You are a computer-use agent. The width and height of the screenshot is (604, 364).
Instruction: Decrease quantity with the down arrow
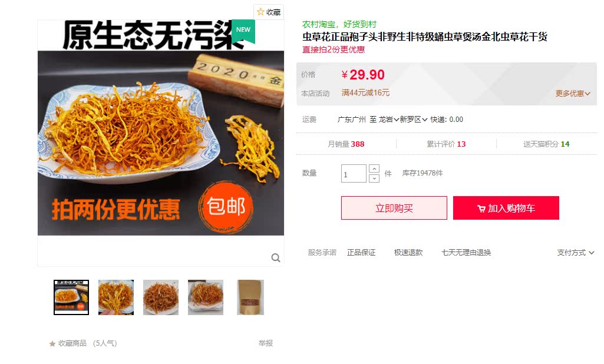374,178
